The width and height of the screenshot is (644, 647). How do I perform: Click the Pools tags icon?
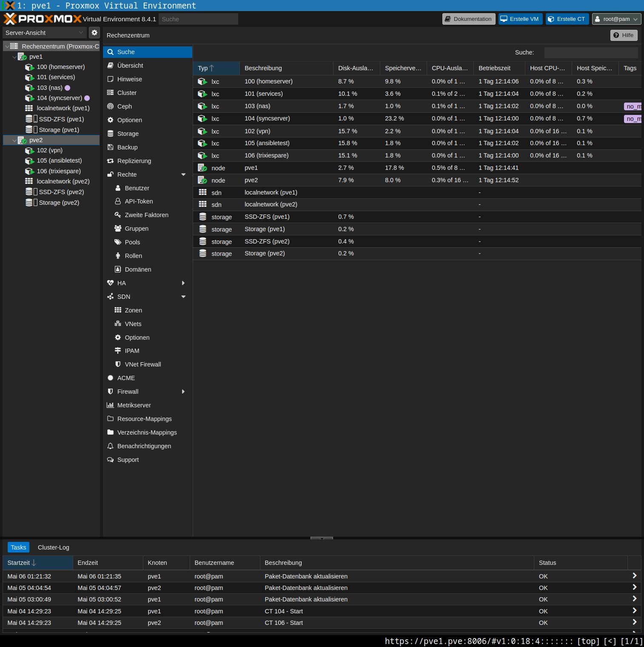118,242
